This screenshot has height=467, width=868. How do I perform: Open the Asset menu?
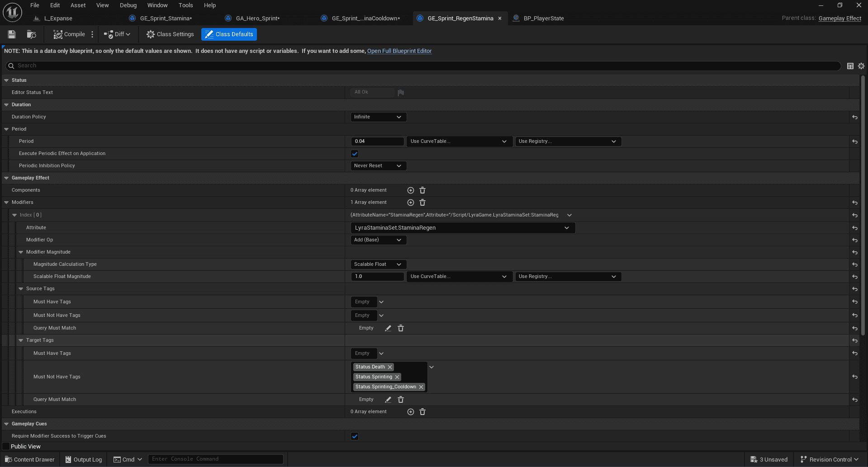tap(78, 5)
